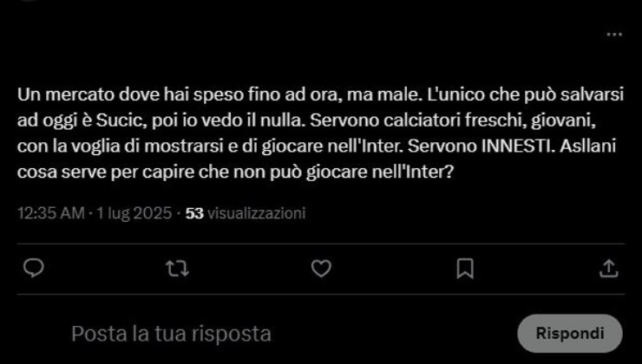642x364 pixels.
Task: Click the Rispondi button
Action: point(570,334)
